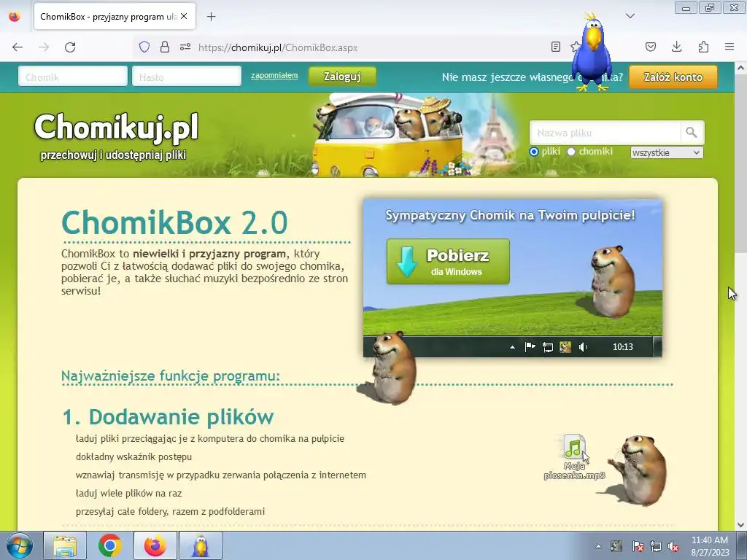Click the magnifier search icon
The width and height of the screenshot is (747, 560).
click(x=692, y=133)
